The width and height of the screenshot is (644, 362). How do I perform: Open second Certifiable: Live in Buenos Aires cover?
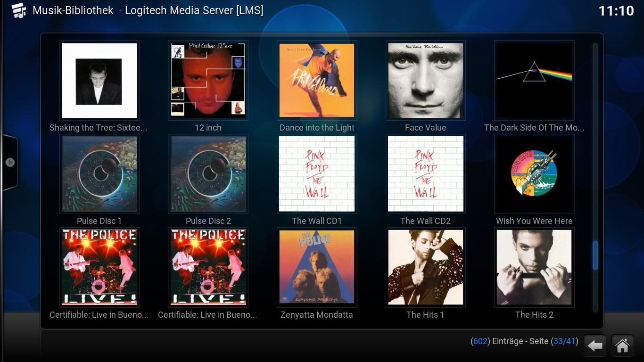click(208, 267)
